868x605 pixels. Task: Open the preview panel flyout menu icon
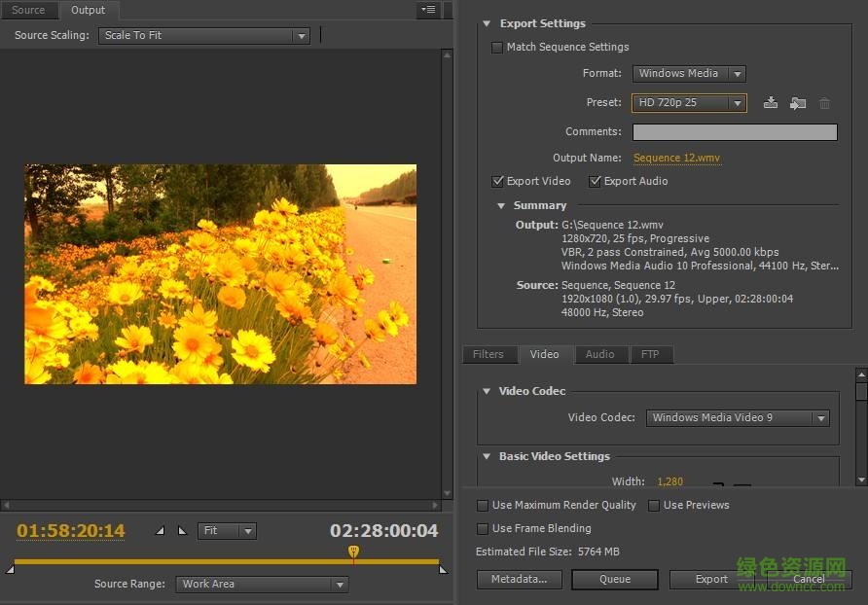428,10
